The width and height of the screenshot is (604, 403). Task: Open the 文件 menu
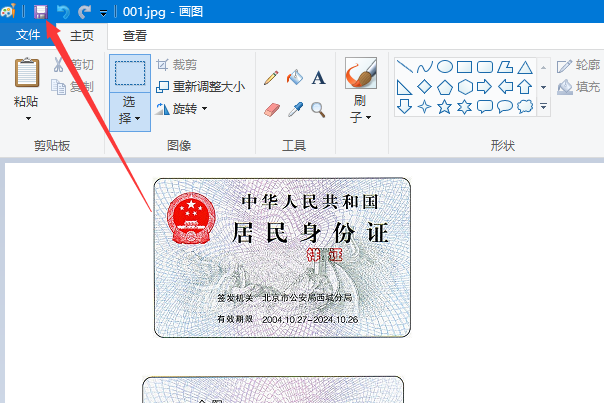28,35
